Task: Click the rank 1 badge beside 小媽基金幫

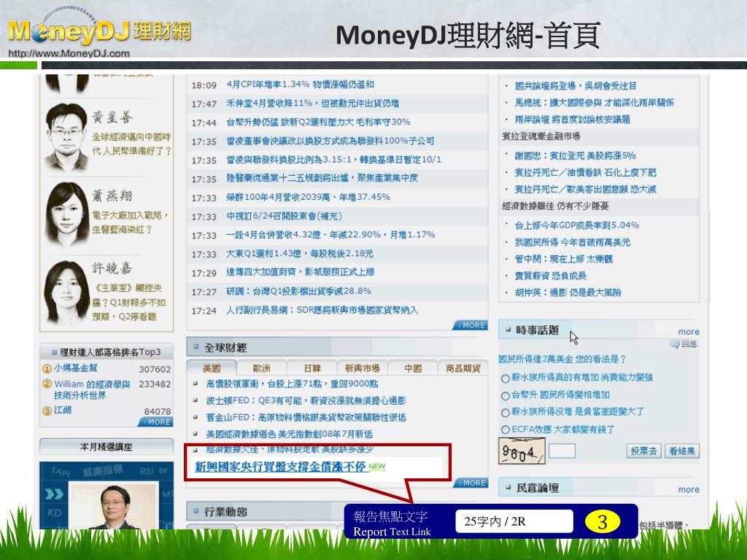Action: (x=47, y=368)
